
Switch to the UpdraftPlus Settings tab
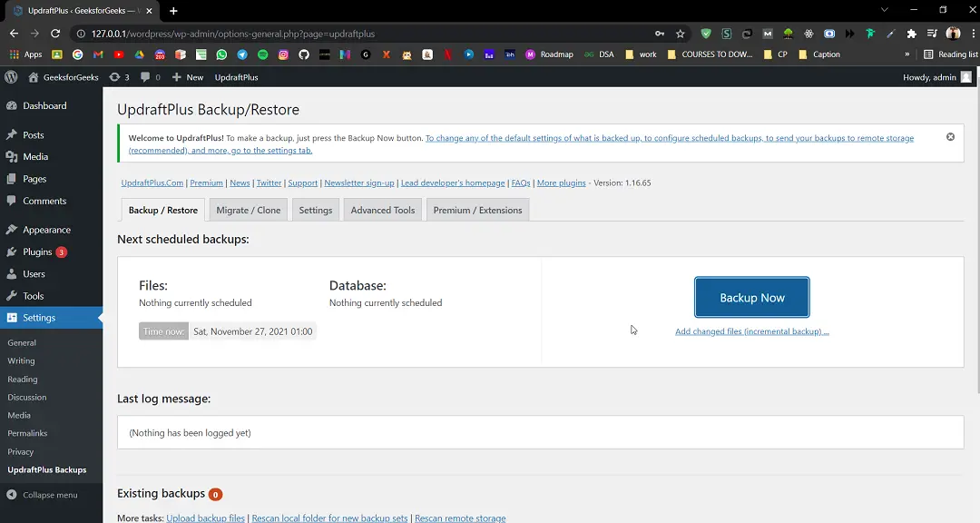tap(316, 211)
